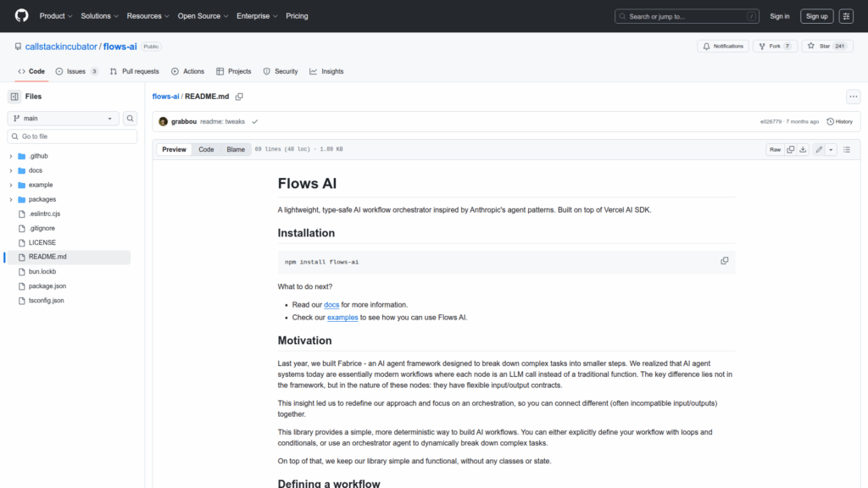Image resolution: width=868 pixels, height=488 pixels.
Task: Open the main branch dropdown
Action: point(64,119)
